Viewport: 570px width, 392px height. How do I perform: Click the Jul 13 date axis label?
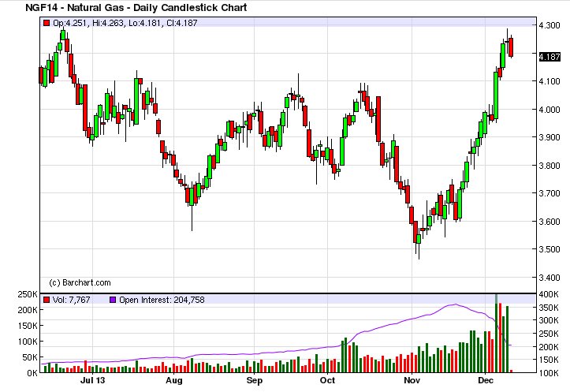point(92,380)
